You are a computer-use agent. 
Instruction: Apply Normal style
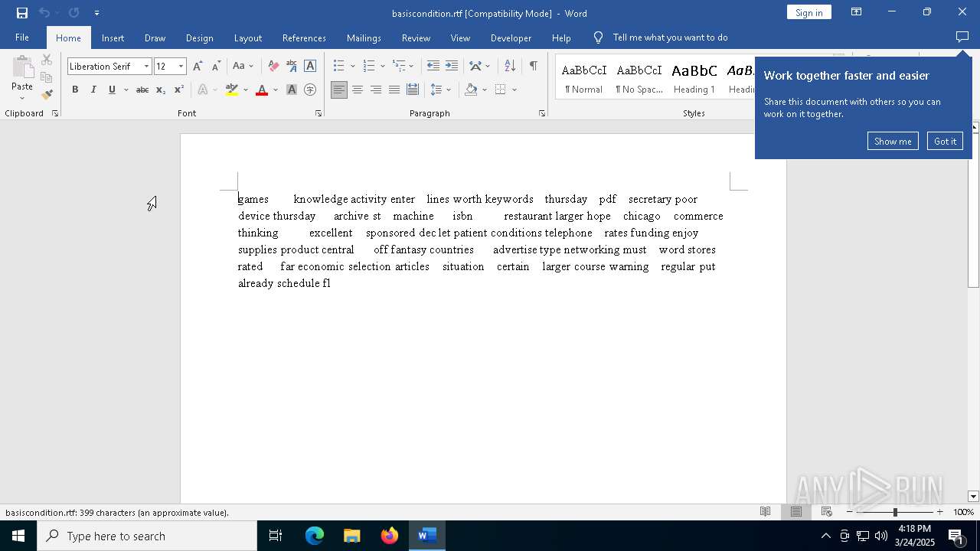click(x=584, y=77)
